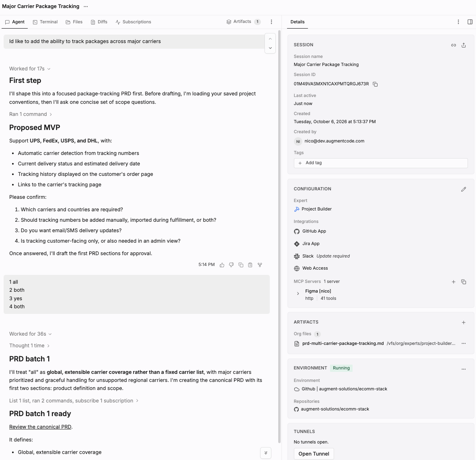Expand the Worked for 17s section

pyautogui.click(x=30, y=69)
